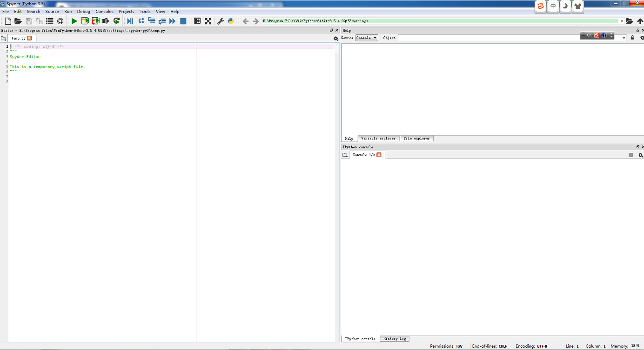Create a new file with the toolbar icon
The width and height of the screenshot is (644, 350).
pos(7,21)
